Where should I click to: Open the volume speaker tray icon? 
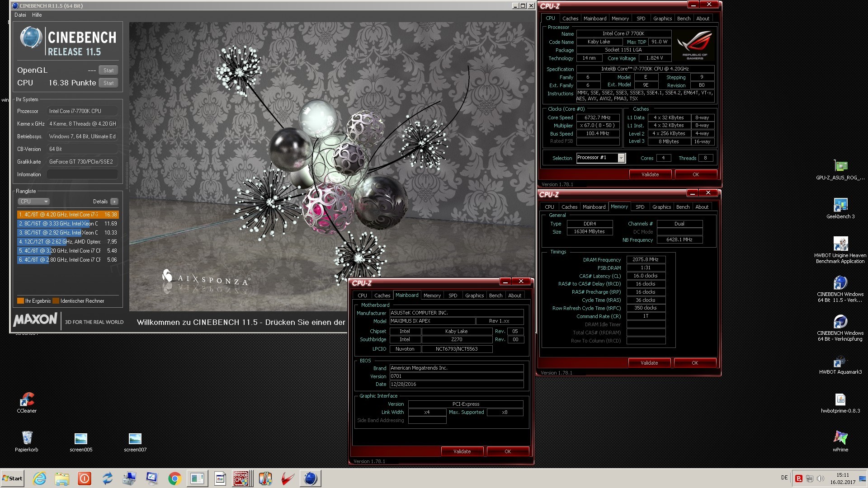(820, 479)
